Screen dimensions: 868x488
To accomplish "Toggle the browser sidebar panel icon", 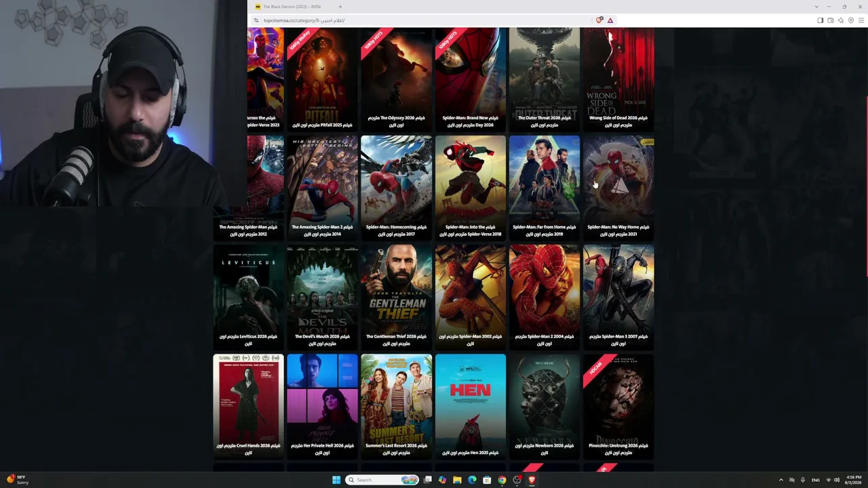I will click(x=820, y=20).
